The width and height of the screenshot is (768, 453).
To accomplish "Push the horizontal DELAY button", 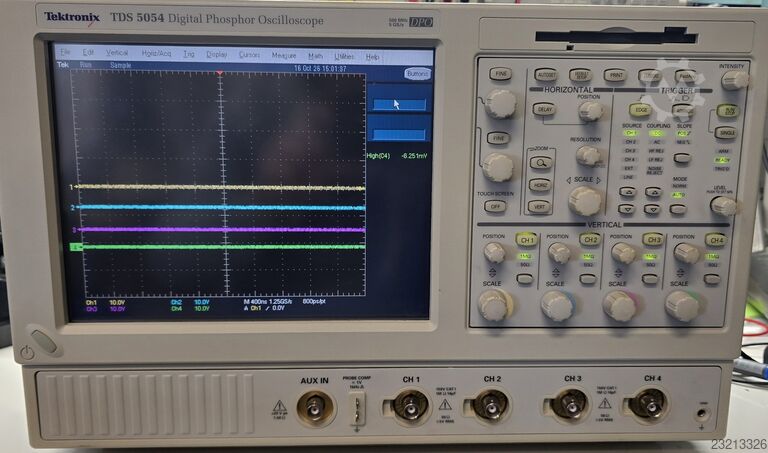I will 545,109.
